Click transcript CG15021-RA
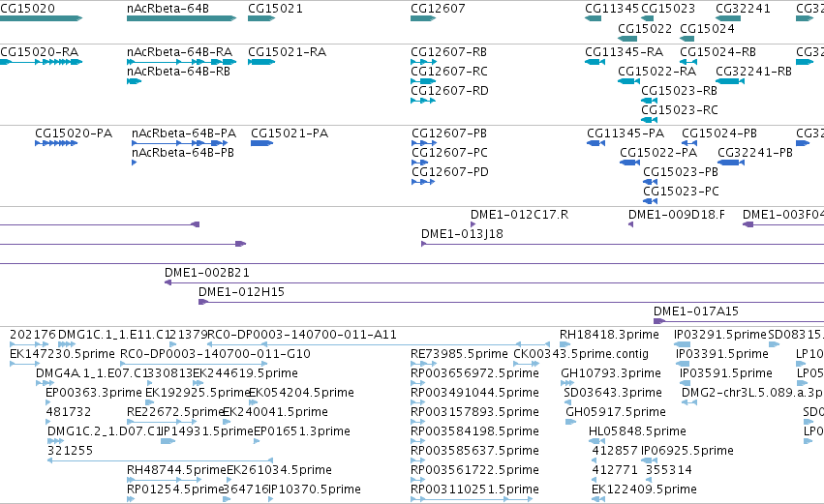This screenshot has width=824, height=504. click(287, 52)
